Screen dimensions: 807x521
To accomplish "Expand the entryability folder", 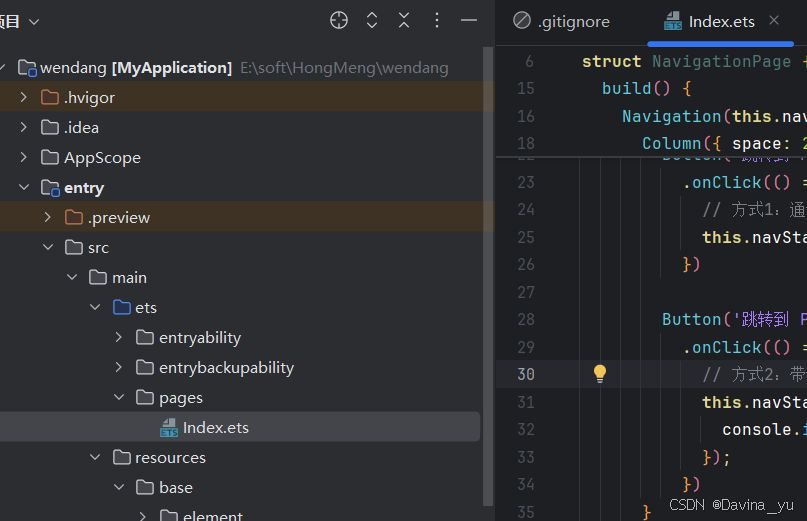I will coord(119,337).
